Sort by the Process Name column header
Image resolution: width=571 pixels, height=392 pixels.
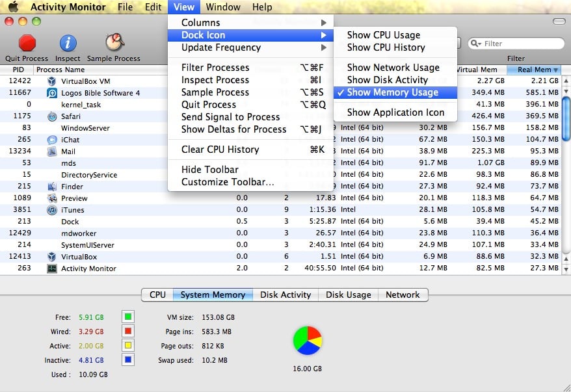(101, 70)
